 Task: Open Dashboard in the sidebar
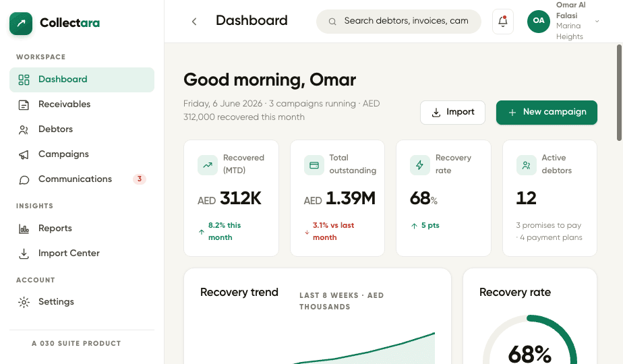click(82, 80)
